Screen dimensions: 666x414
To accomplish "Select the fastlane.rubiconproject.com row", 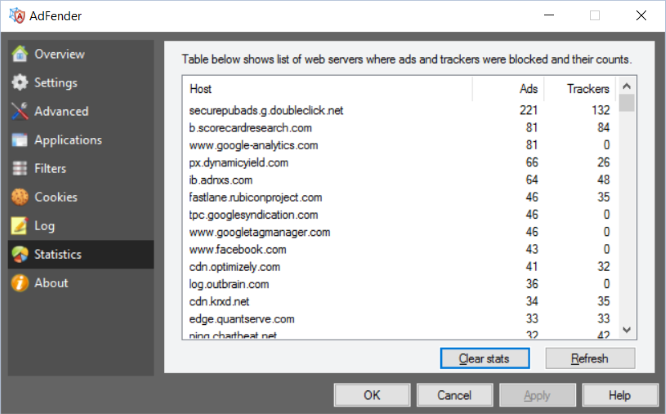I will [x=399, y=197].
